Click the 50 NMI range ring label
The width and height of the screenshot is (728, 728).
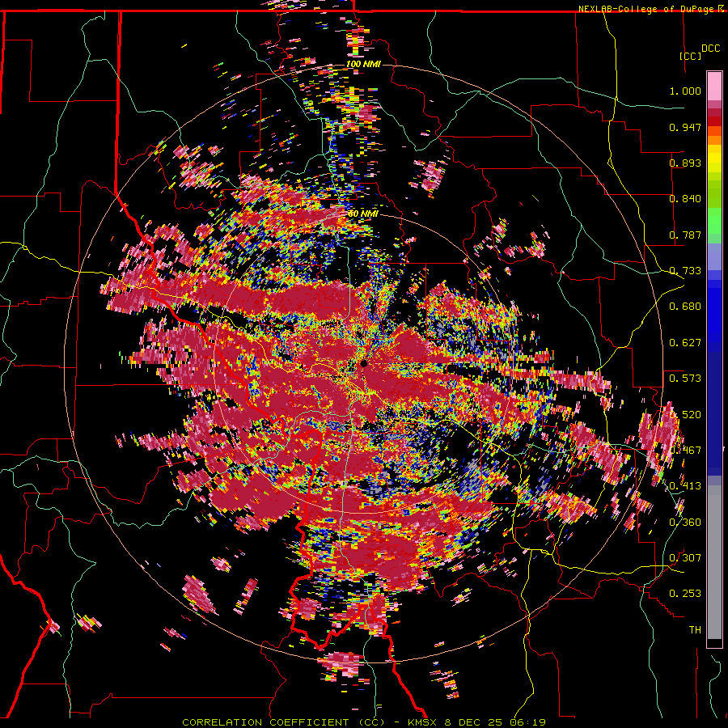[x=363, y=214]
